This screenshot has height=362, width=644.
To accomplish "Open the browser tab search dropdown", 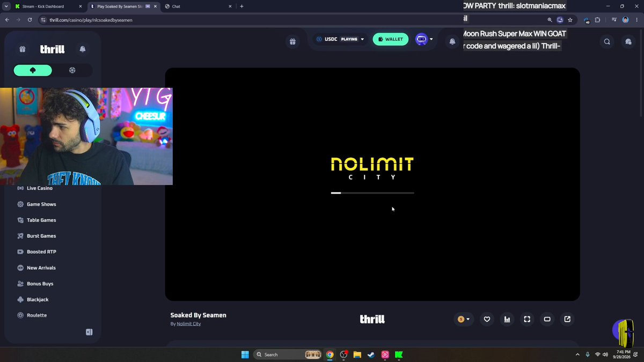I will (5, 6).
